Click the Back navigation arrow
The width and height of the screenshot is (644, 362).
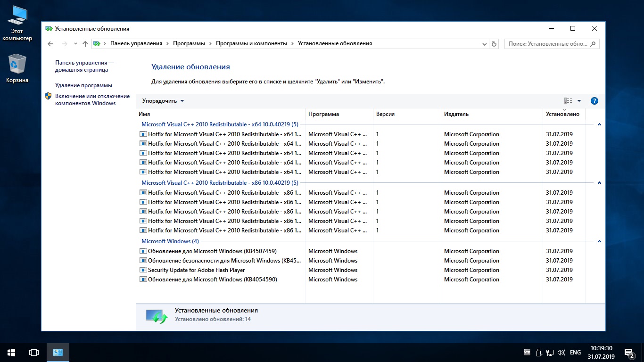[x=51, y=44]
